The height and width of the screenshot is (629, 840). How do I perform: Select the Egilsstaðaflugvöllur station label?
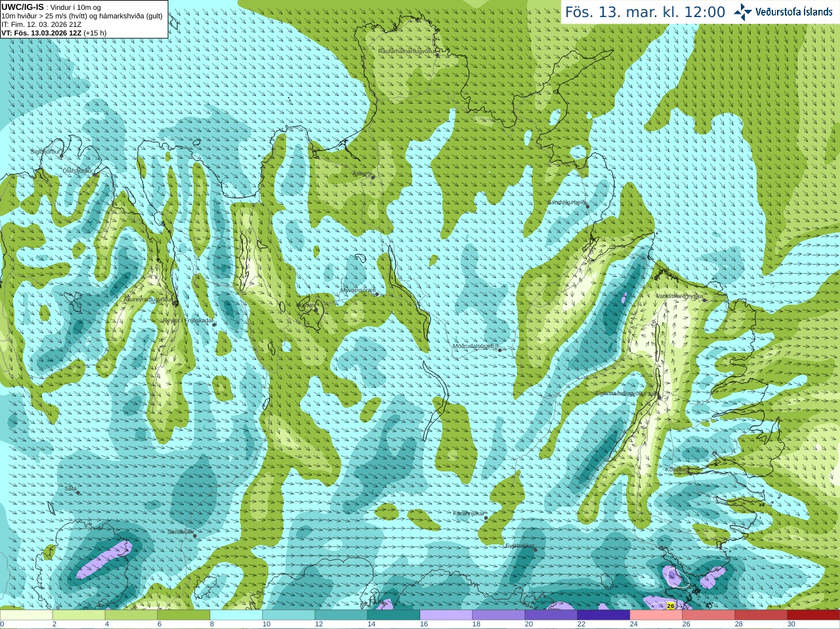pos(626,393)
